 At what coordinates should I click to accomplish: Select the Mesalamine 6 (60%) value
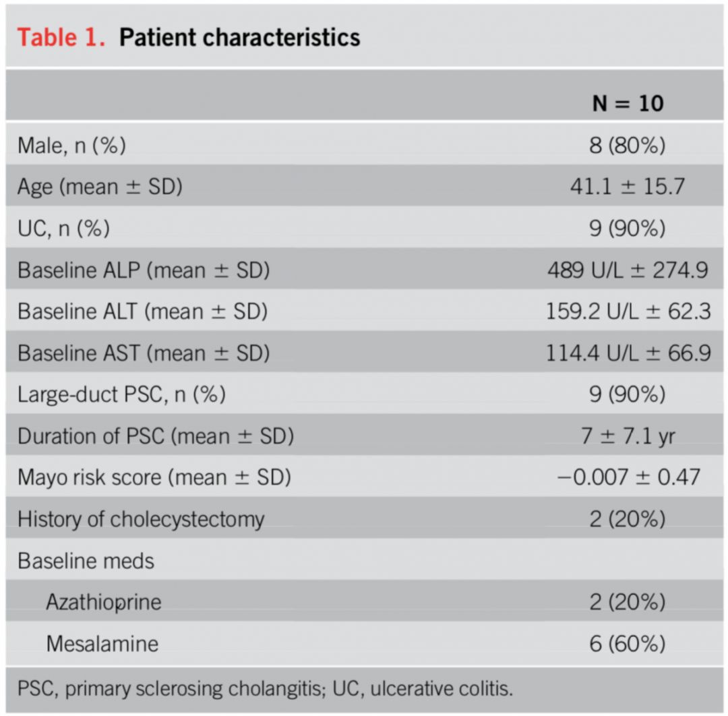628,643
